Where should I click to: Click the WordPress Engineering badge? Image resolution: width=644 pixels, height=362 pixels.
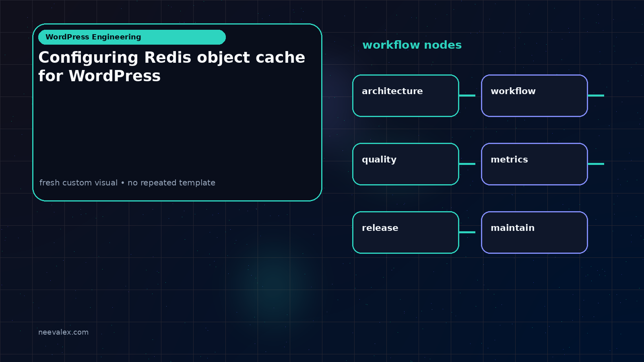point(132,37)
